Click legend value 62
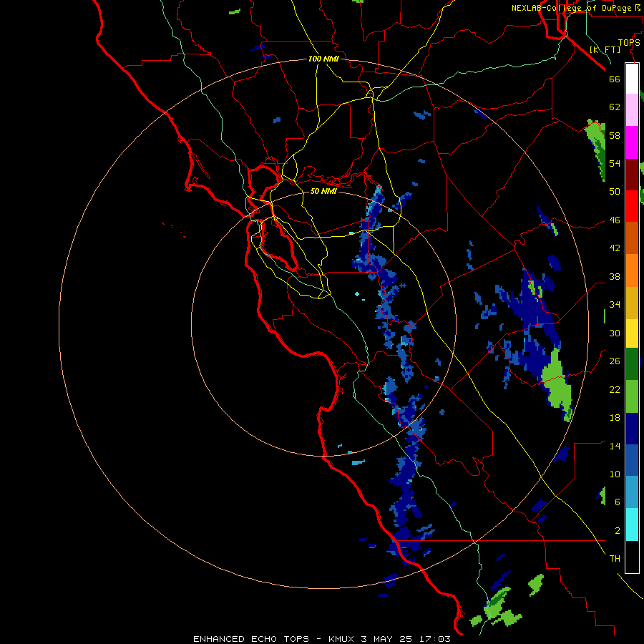 pyautogui.click(x=615, y=107)
